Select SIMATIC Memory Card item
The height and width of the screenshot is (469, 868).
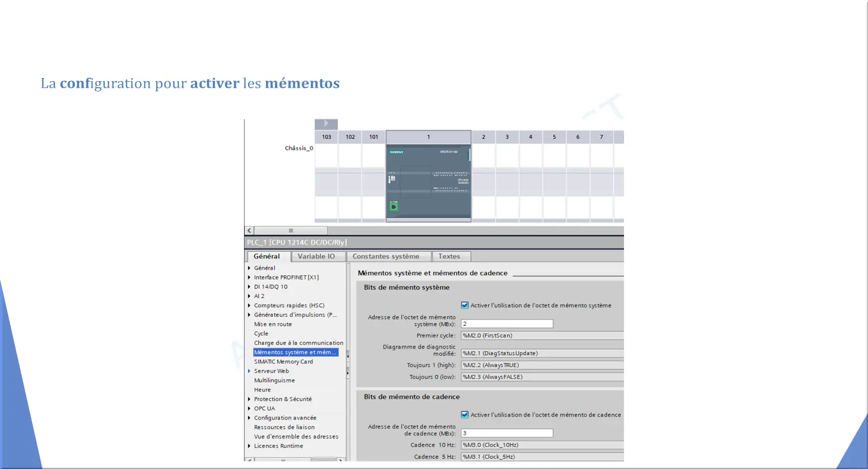pyautogui.click(x=283, y=362)
